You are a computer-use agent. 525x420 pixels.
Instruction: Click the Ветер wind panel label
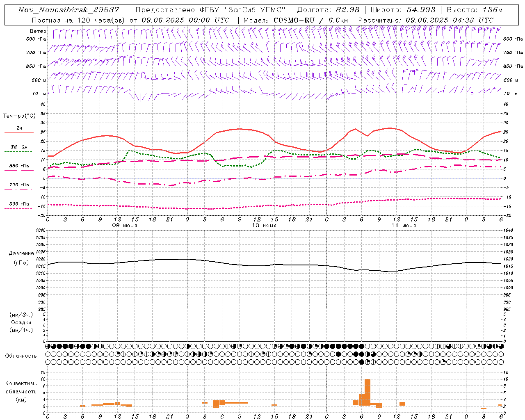(38, 31)
